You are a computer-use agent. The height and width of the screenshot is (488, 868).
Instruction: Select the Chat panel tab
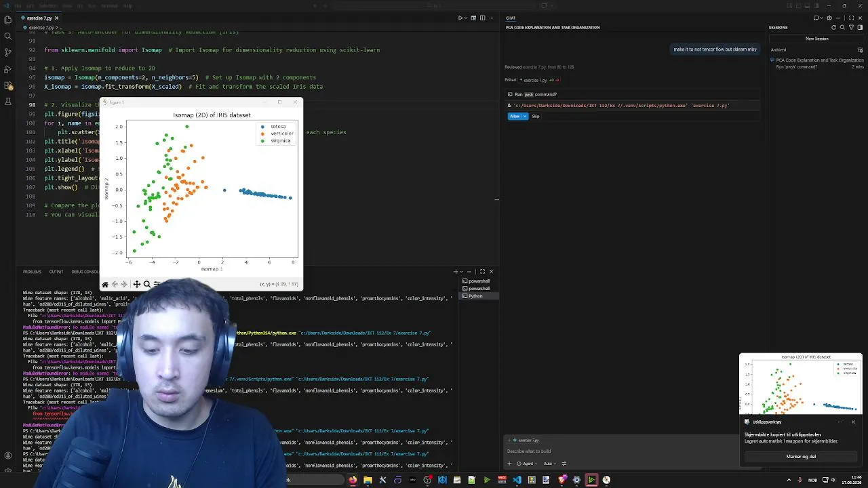[x=511, y=18]
